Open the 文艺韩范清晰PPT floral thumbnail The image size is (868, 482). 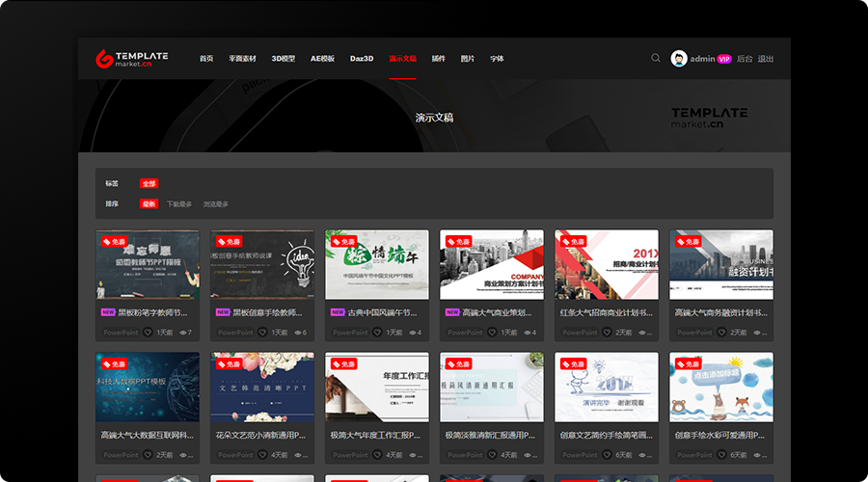tap(262, 387)
